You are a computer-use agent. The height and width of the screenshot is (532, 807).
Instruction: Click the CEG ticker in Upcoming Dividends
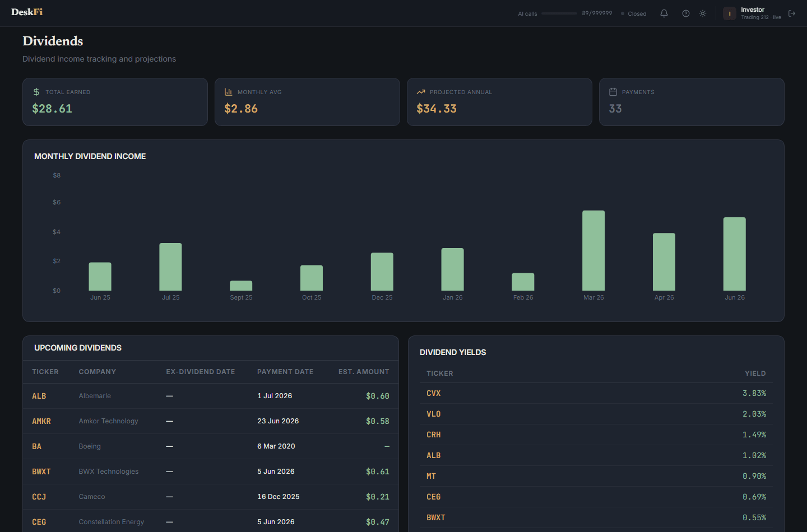(39, 522)
